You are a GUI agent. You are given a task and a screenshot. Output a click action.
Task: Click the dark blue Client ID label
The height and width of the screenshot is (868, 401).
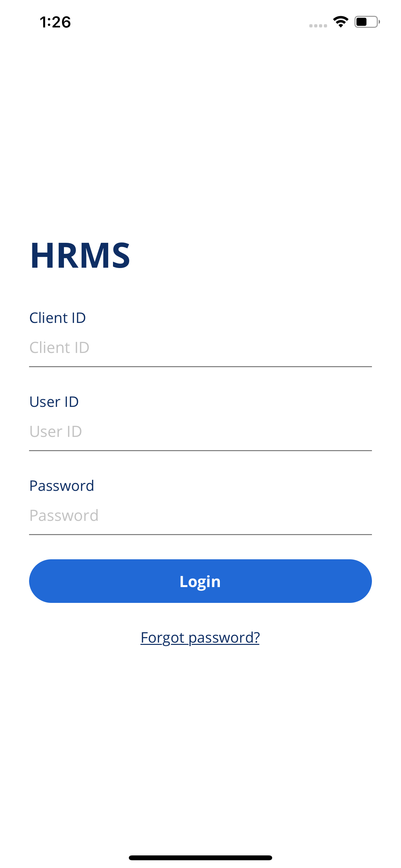(x=57, y=318)
